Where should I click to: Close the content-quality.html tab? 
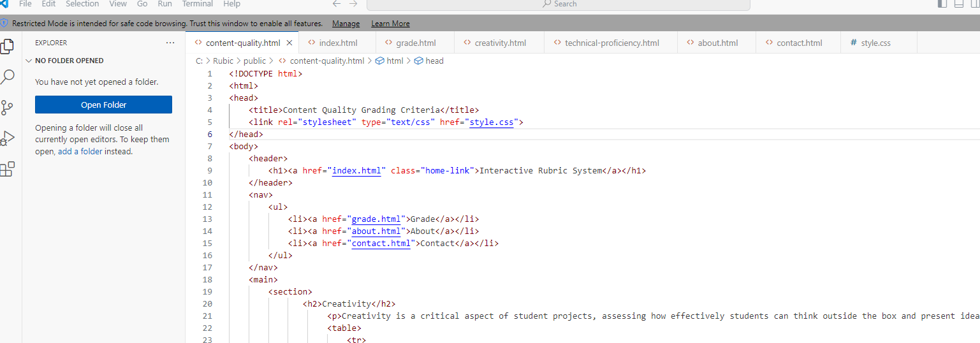(x=289, y=43)
